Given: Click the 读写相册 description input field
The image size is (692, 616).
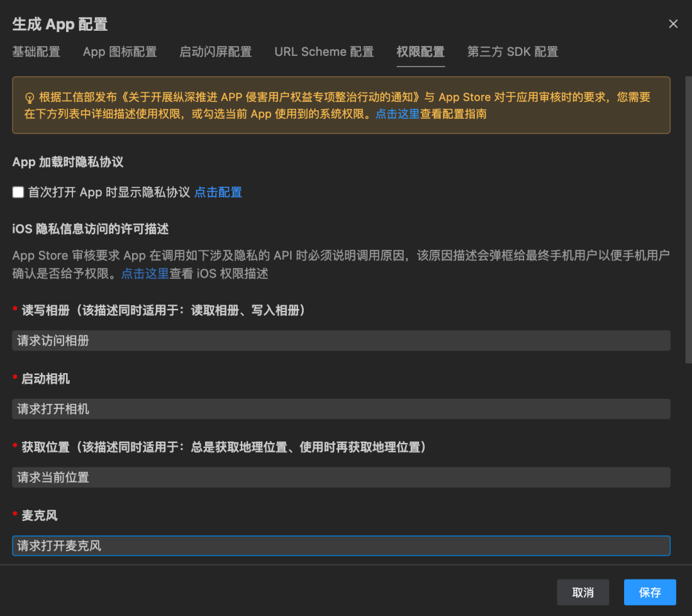Looking at the screenshot, I should point(341,340).
